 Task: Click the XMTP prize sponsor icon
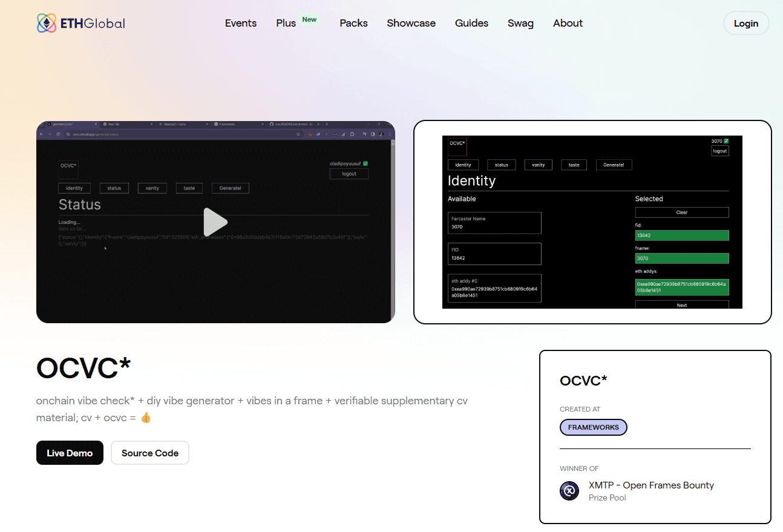click(x=569, y=491)
